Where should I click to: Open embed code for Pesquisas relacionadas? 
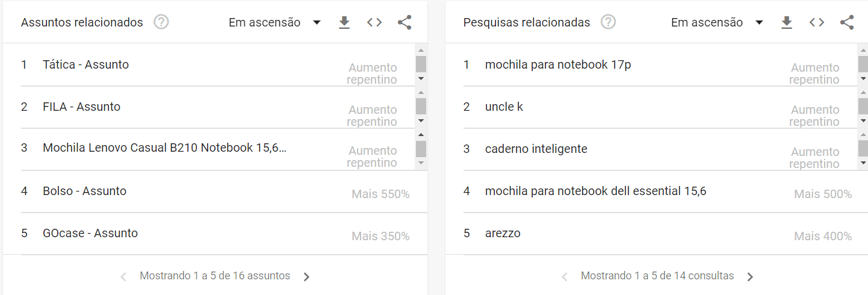pyautogui.click(x=817, y=23)
